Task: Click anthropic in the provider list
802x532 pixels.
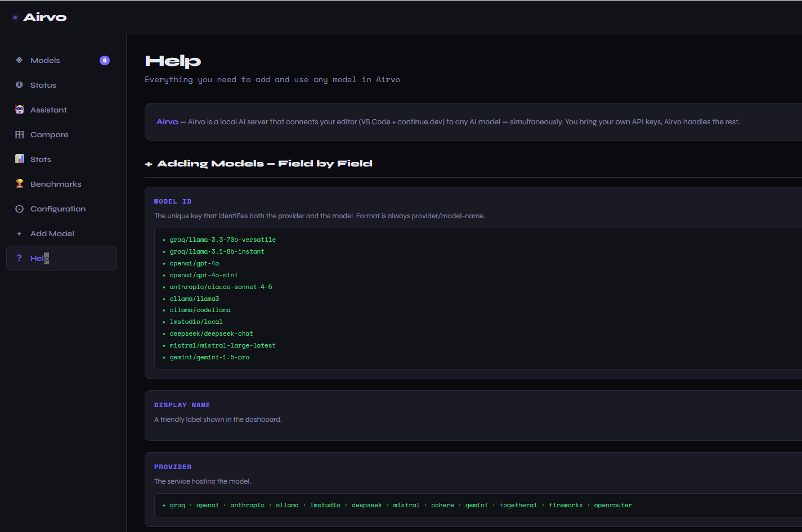Action: [x=247, y=505]
